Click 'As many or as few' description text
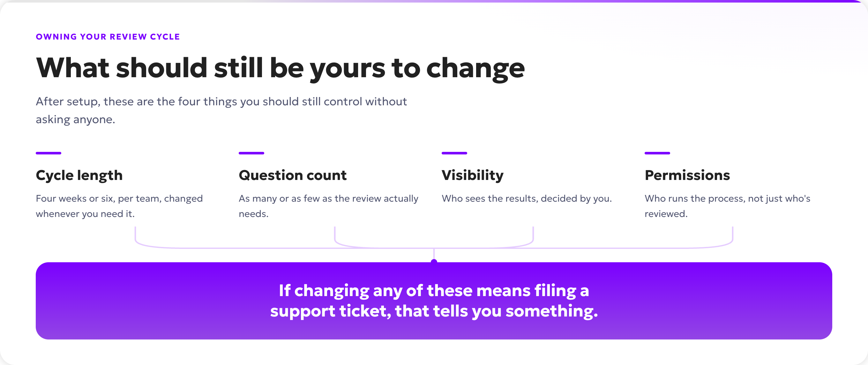This screenshot has height=365, width=868. pos(329,206)
